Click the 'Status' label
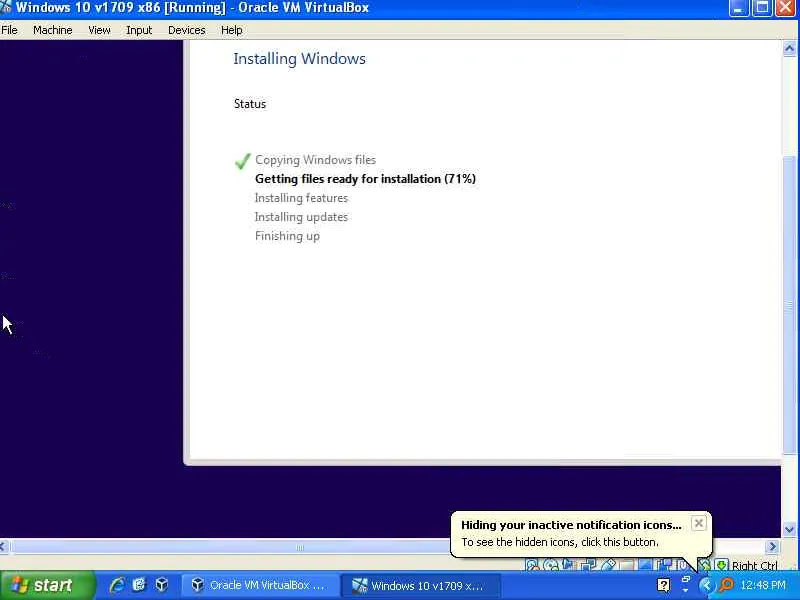 click(x=250, y=104)
